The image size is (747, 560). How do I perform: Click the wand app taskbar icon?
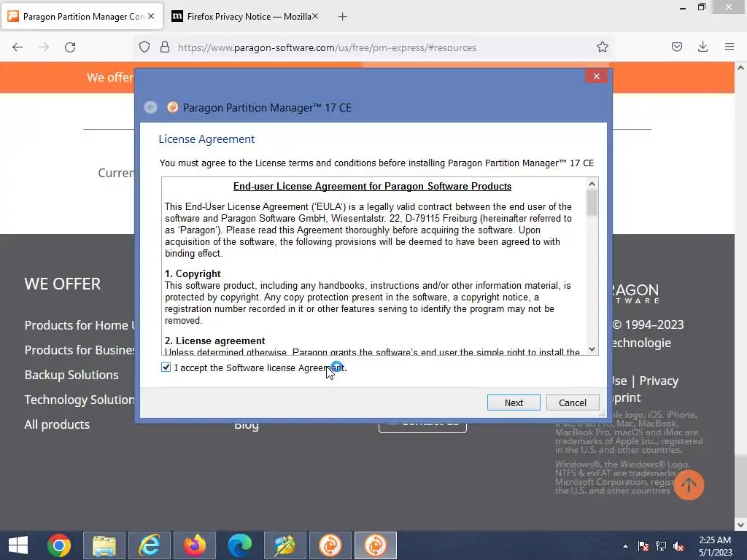pos(285,545)
